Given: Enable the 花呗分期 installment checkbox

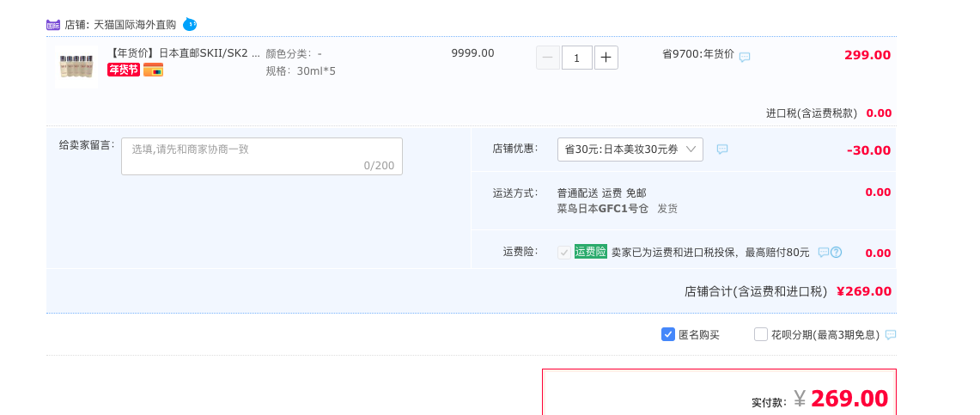Looking at the screenshot, I should pos(761,334).
